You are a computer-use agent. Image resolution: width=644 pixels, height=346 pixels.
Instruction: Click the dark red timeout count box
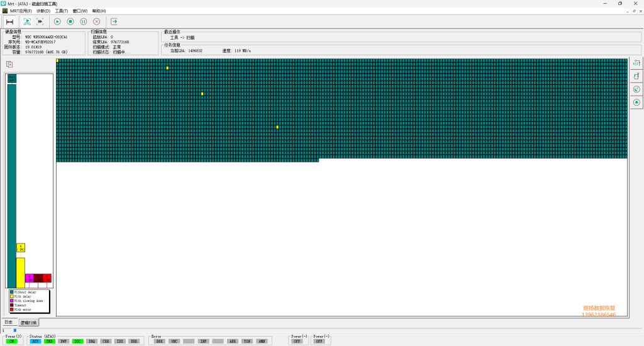click(x=38, y=278)
